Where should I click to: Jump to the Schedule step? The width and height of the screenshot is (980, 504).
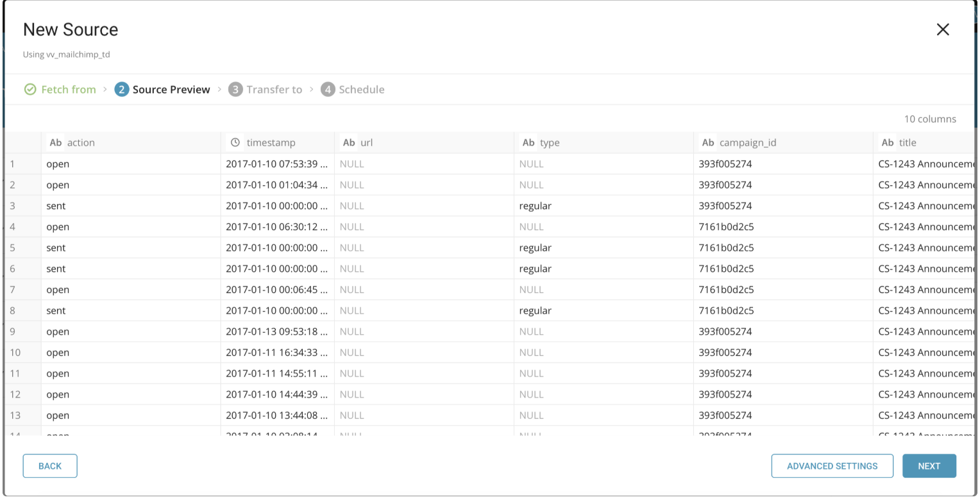[x=361, y=90]
